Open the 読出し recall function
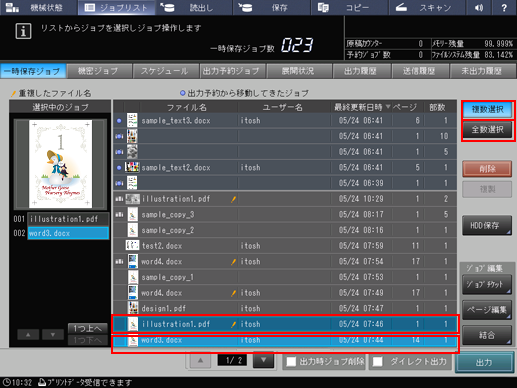Image resolution: width=517 pixels, height=388 pixels. coord(194,7)
